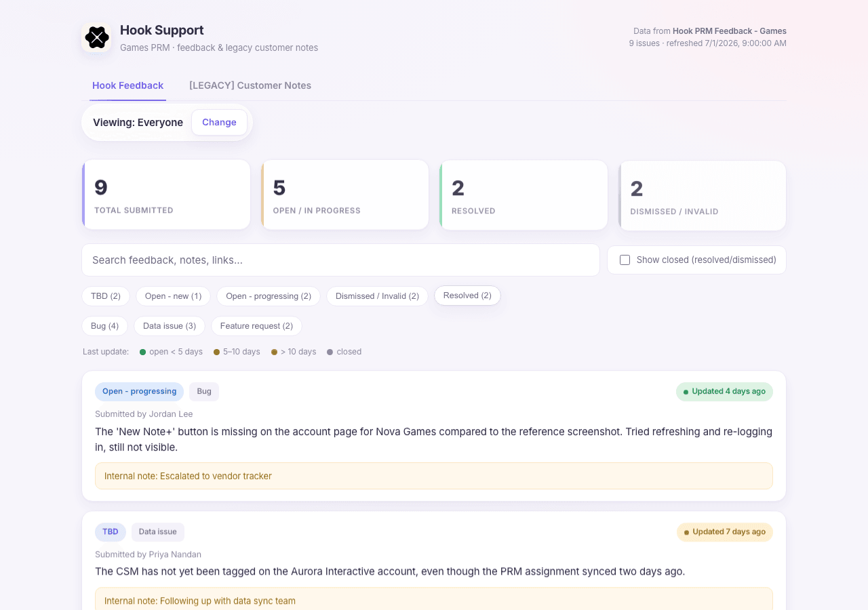
Task: Click the Data issue tag on Priya Nandan's card
Action: [158, 532]
